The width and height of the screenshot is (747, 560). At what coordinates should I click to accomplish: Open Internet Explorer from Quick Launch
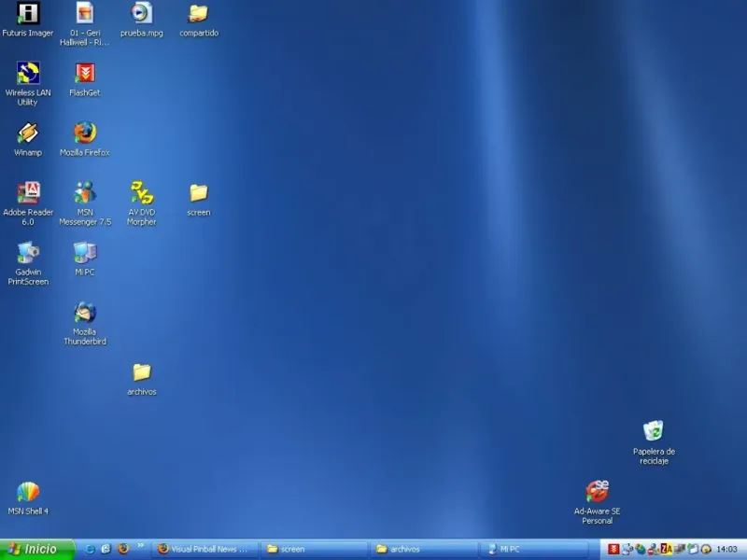(x=90, y=549)
